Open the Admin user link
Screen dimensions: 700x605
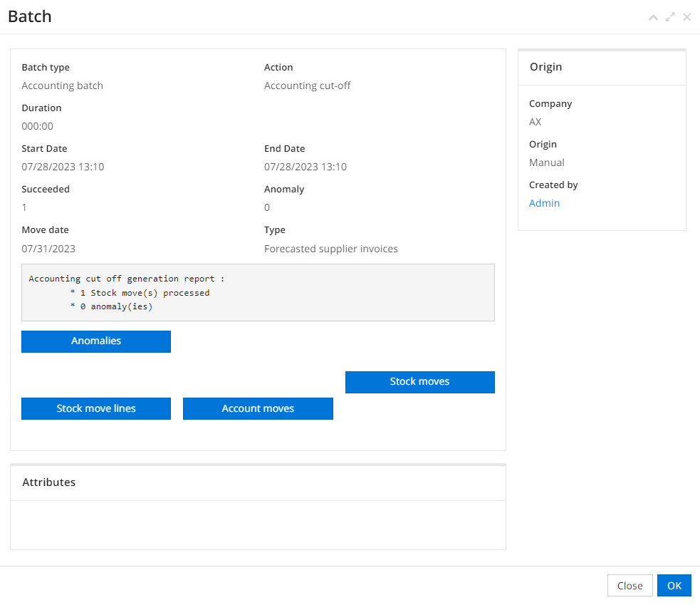click(x=544, y=203)
